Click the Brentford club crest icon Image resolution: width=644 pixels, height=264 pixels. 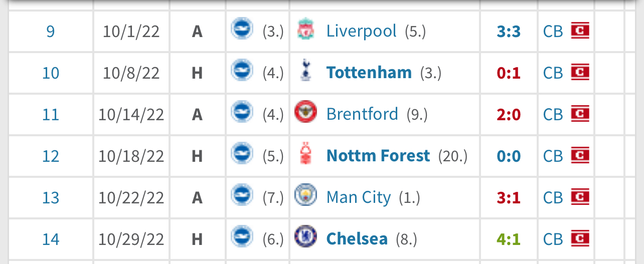click(x=304, y=112)
